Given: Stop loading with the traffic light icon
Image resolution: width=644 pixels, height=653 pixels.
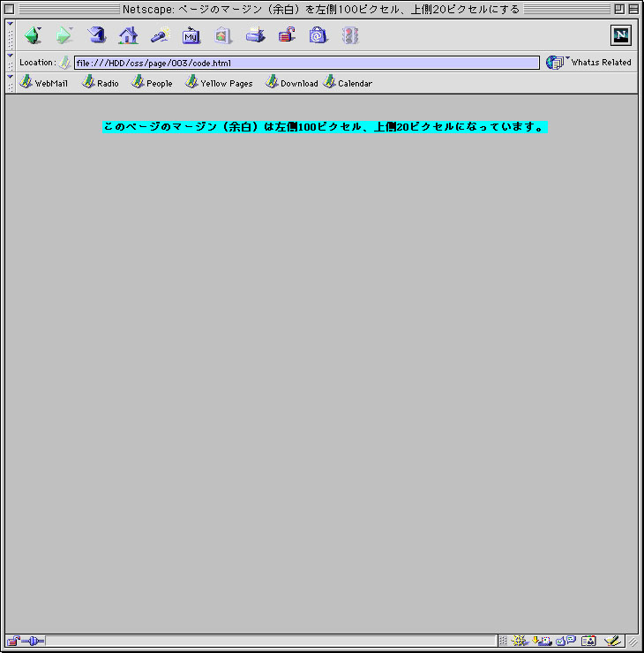Looking at the screenshot, I should 350,35.
